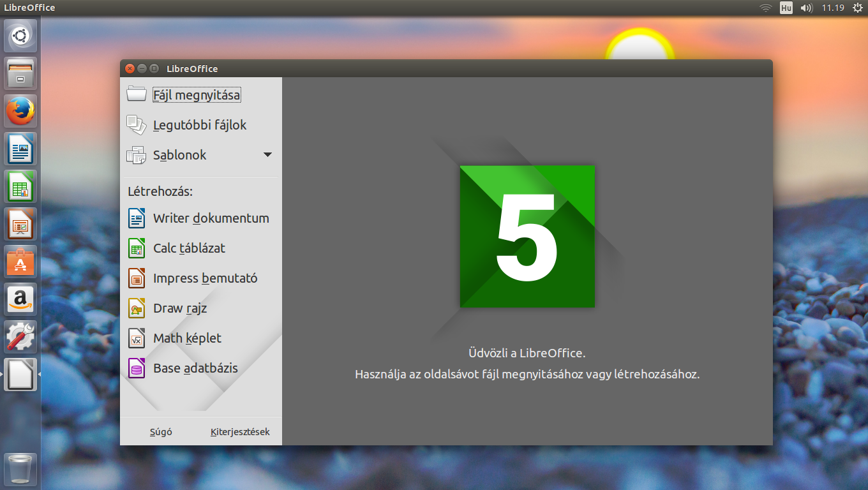Select the Legutóbbi fájlok entry
This screenshot has width=868, height=490.
pos(200,125)
